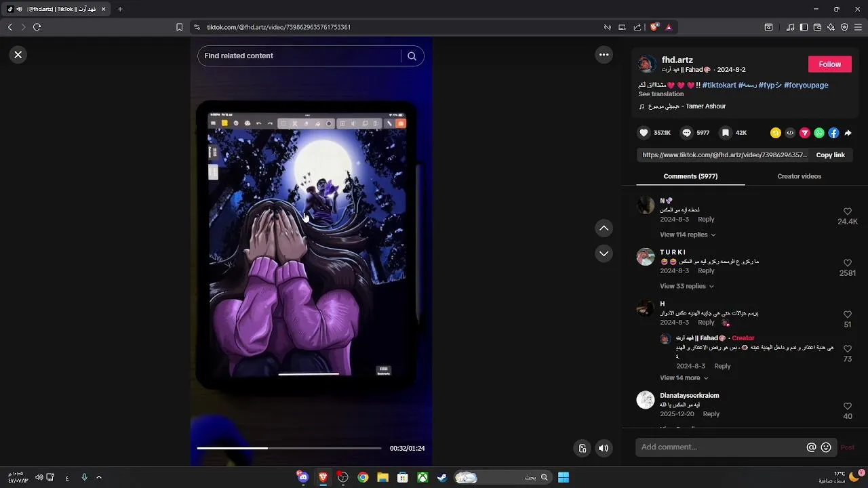This screenshot has width=868, height=488.
Task: Save video using bookmark showing 42K
Action: (x=726, y=133)
